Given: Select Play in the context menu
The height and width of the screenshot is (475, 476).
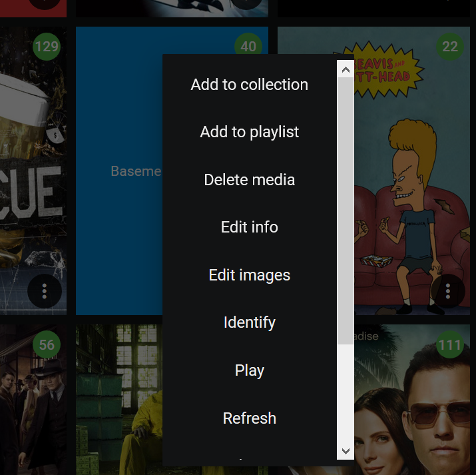Looking at the screenshot, I should coord(249,370).
